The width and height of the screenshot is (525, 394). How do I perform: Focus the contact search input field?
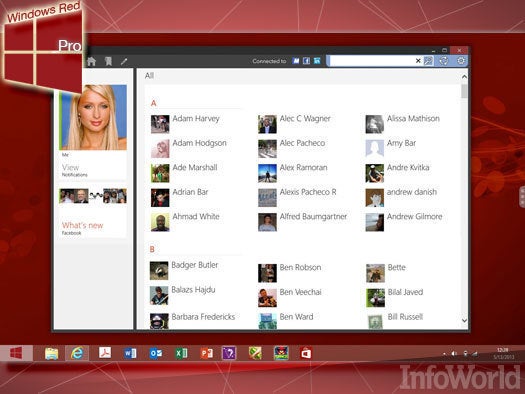tap(372, 61)
